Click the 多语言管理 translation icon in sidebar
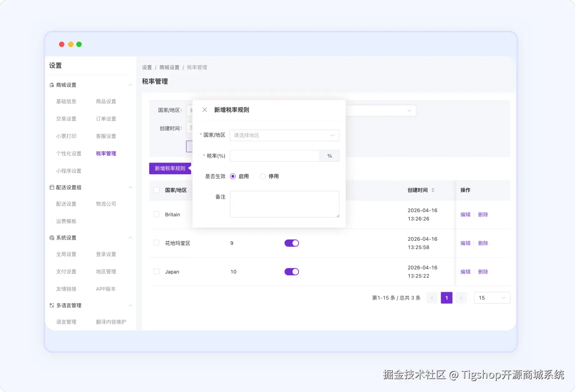Viewport: 575px width, 392px height. pos(52,305)
